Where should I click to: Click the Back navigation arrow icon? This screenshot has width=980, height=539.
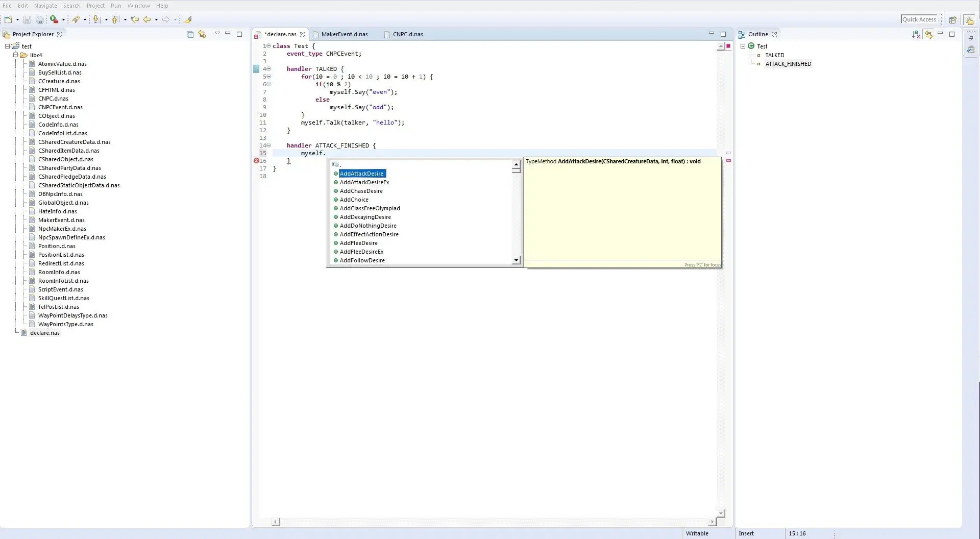pyautogui.click(x=147, y=19)
